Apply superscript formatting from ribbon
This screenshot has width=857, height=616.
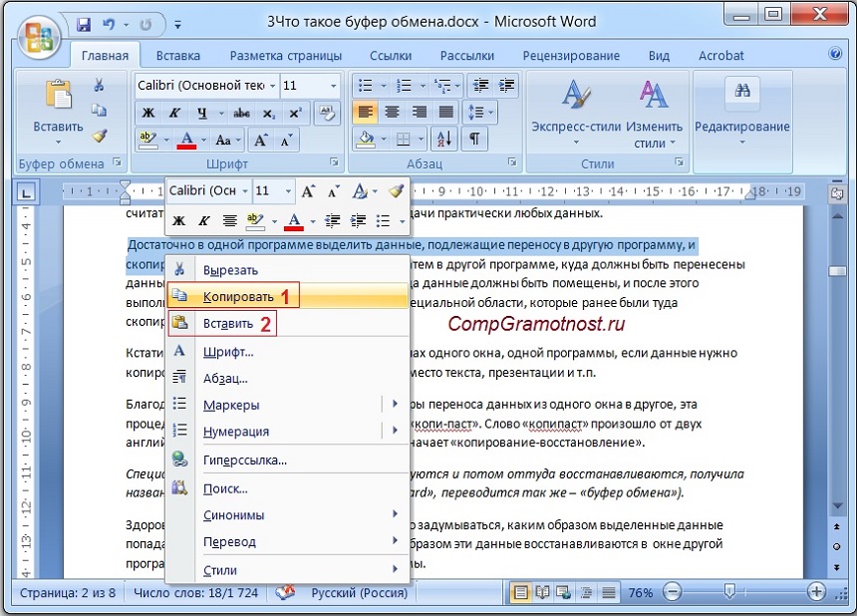pyautogui.click(x=295, y=114)
